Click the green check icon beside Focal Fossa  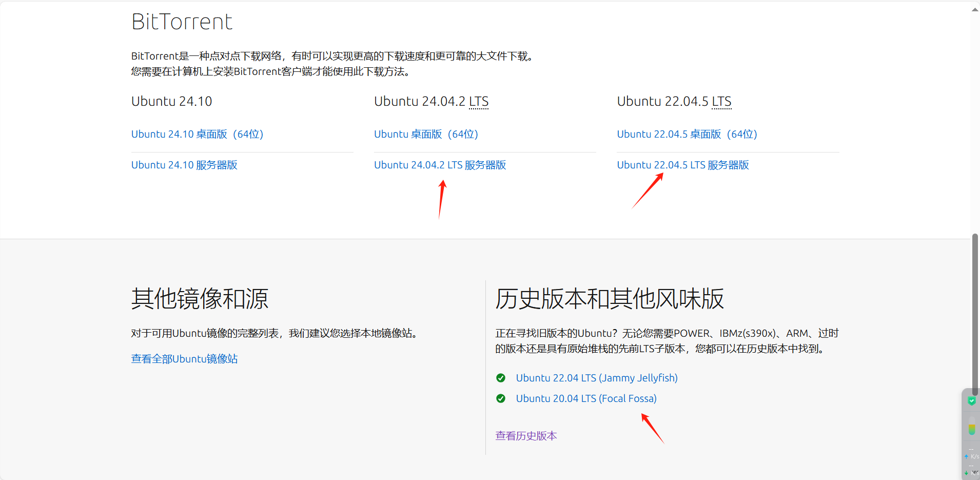(x=501, y=398)
